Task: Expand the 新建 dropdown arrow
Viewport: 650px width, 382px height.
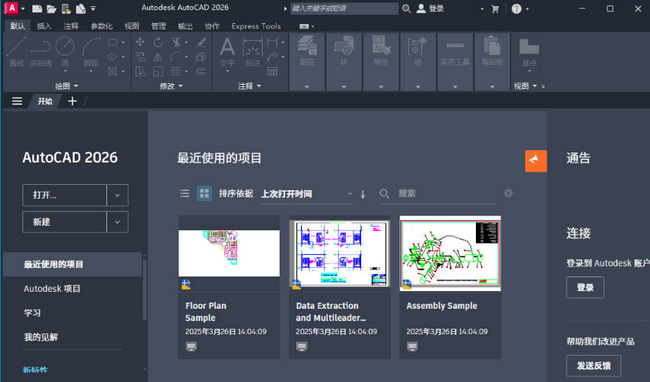Action: 117,222
